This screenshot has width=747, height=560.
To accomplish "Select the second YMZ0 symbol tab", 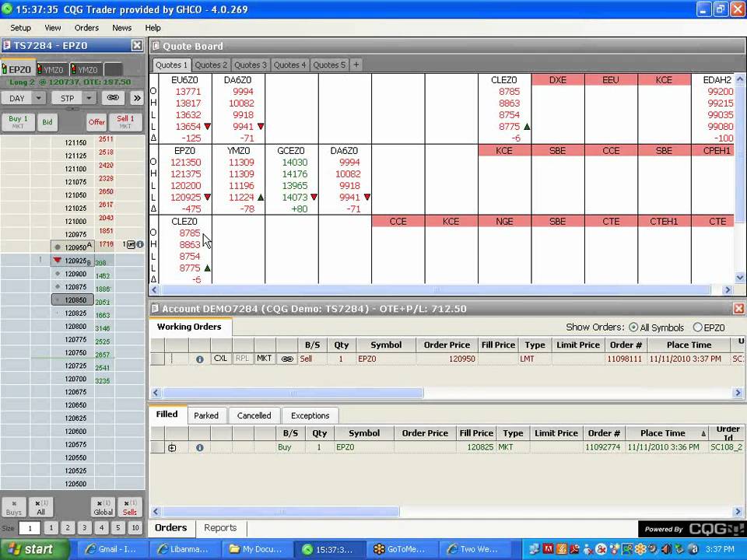I will pyautogui.click(x=86, y=69).
